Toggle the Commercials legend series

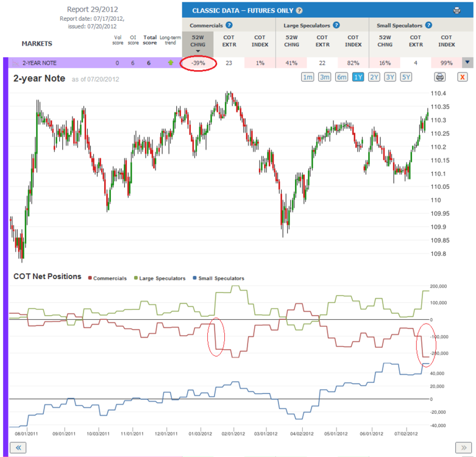107,278
